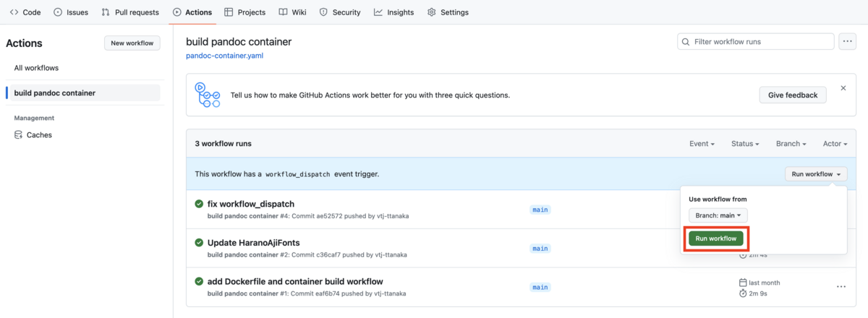Click the Code tab brackets icon
Image resolution: width=868 pixels, height=318 pixels.
(14, 12)
